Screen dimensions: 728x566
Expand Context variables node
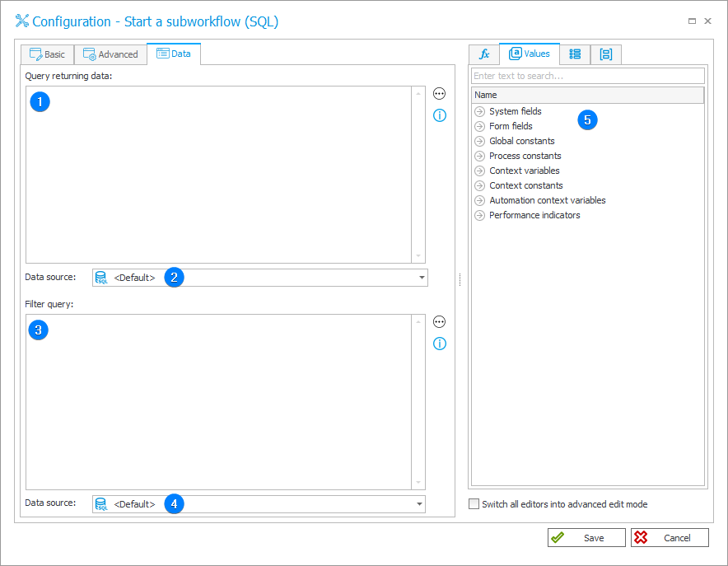479,171
